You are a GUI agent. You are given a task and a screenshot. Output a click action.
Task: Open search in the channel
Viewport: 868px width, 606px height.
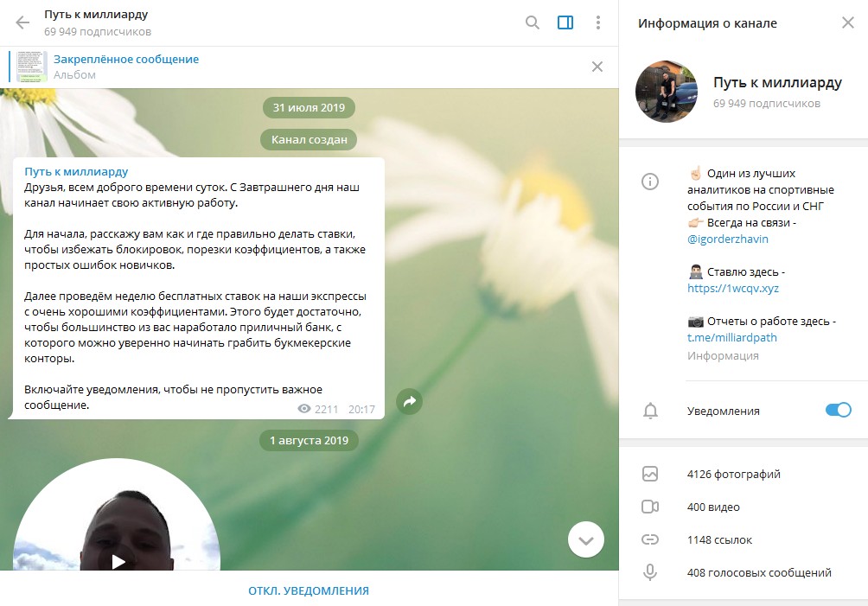532,22
